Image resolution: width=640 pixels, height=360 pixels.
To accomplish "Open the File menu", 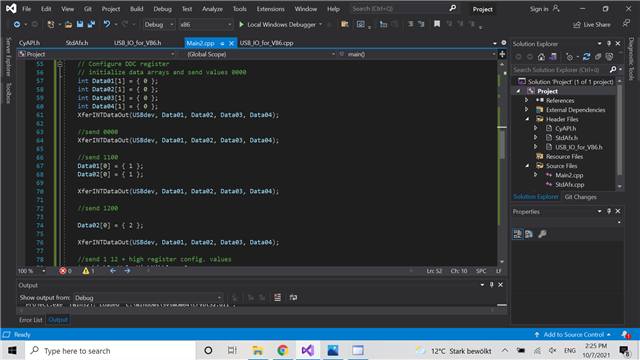I will click(27, 9).
